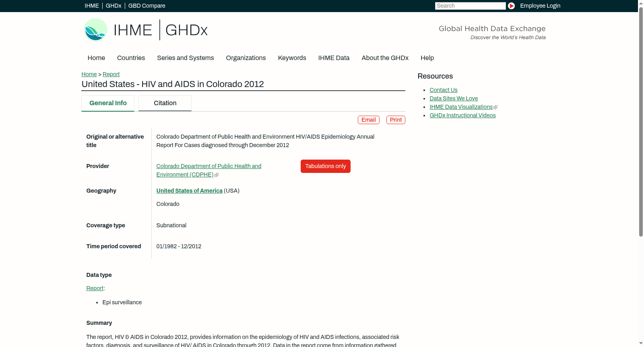Click the Home breadcrumb link

(89, 74)
